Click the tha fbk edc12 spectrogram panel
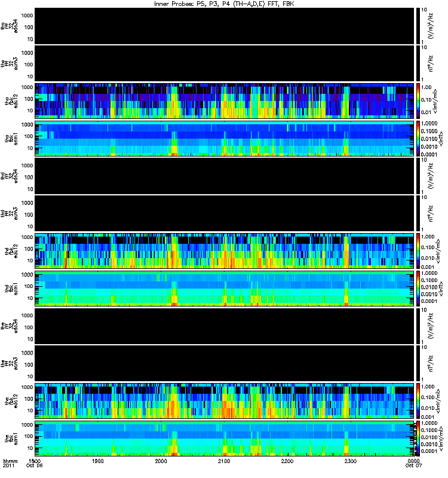 click(x=225, y=100)
